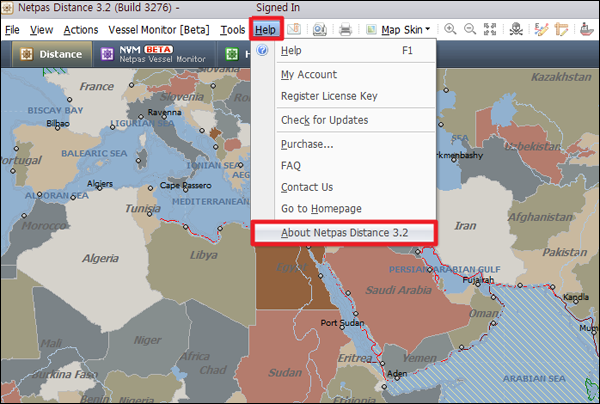The image size is (600, 404).
Task: Click the printer icon in the toolbar
Action: [345, 29]
